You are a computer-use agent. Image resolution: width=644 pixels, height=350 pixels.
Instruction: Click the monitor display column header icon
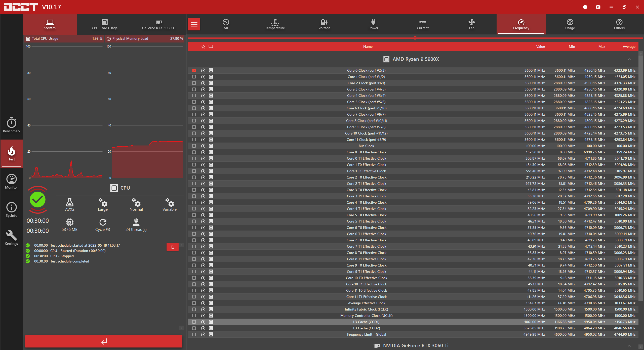211,47
